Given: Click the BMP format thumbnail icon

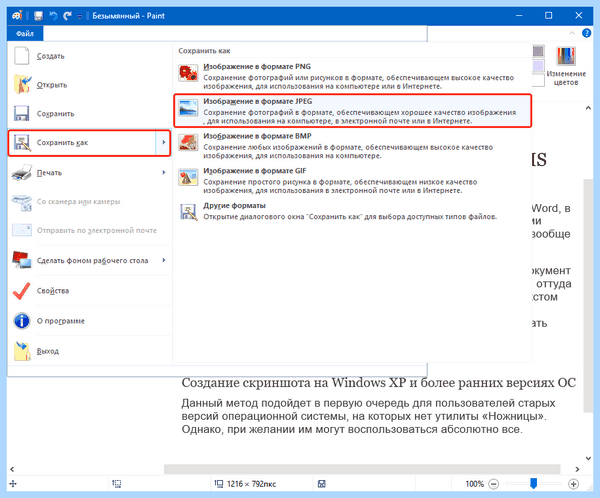Looking at the screenshot, I should pos(188,143).
